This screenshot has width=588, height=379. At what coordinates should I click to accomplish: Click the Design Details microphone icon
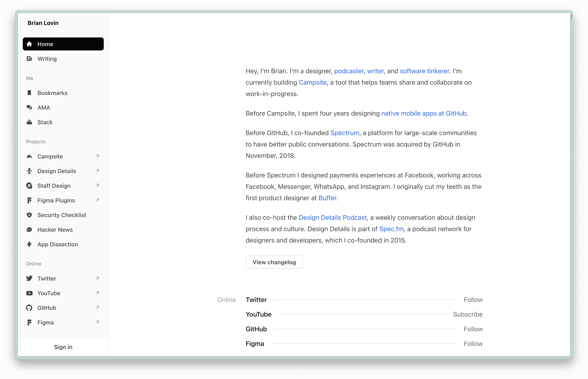click(x=29, y=171)
